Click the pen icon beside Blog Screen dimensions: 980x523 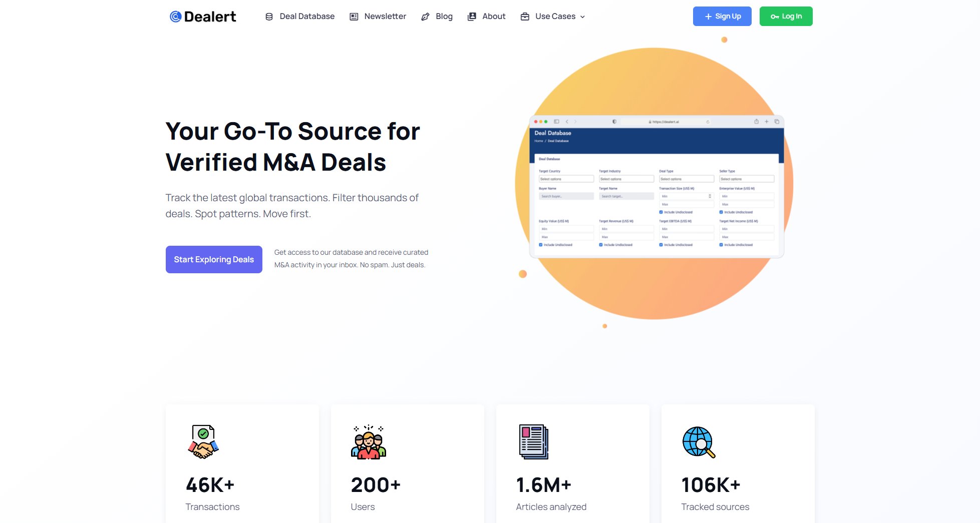(x=425, y=17)
